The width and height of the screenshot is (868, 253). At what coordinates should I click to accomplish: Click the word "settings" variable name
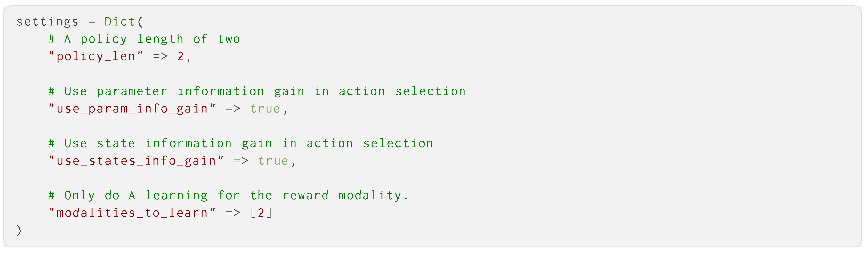click(x=47, y=22)
